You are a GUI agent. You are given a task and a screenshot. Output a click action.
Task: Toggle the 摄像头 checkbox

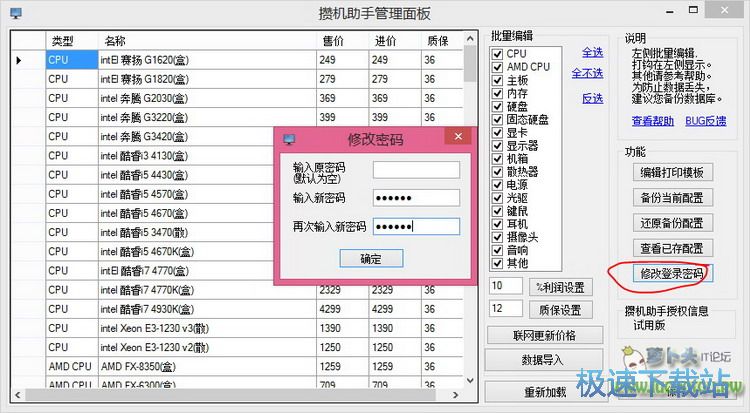(497, 237)
